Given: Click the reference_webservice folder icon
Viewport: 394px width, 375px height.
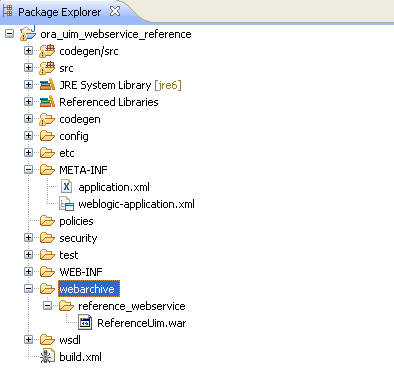Looking at the screenshot, I should coord(66,306).
